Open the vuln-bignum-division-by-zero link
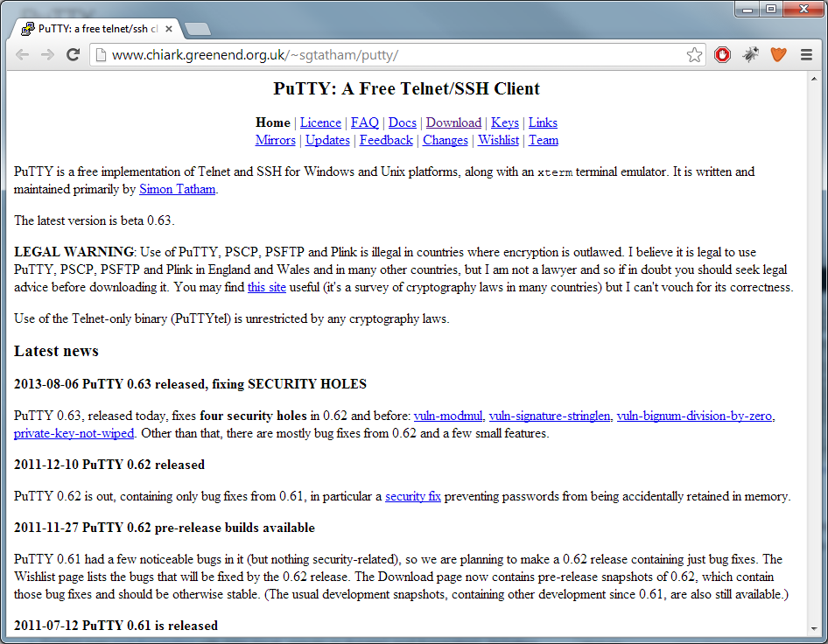The image size is (828, 644). [x=694, y=416]
